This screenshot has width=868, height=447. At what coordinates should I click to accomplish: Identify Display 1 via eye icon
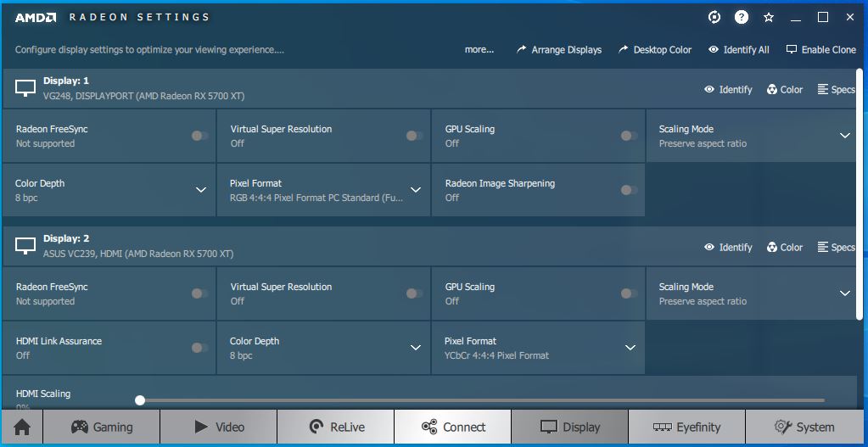tap(728, 90)
